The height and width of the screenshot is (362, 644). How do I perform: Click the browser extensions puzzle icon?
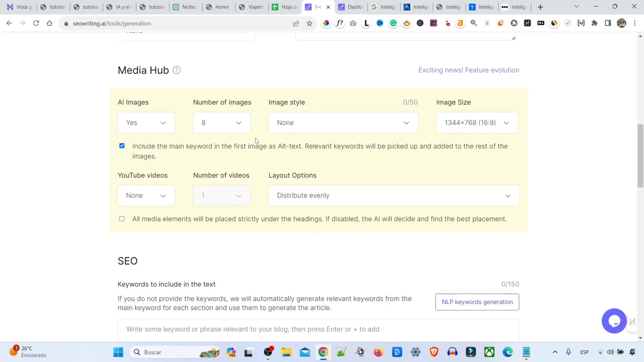point(594,23)
